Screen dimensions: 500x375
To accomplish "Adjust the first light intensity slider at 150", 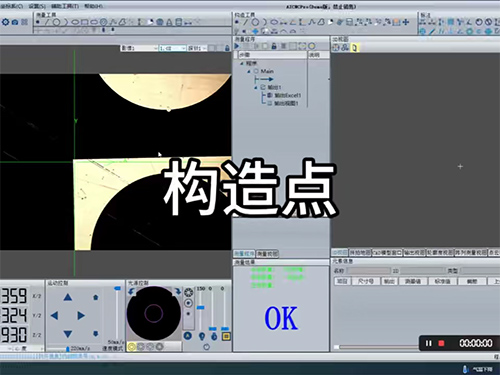I will [x=200, y=308].
